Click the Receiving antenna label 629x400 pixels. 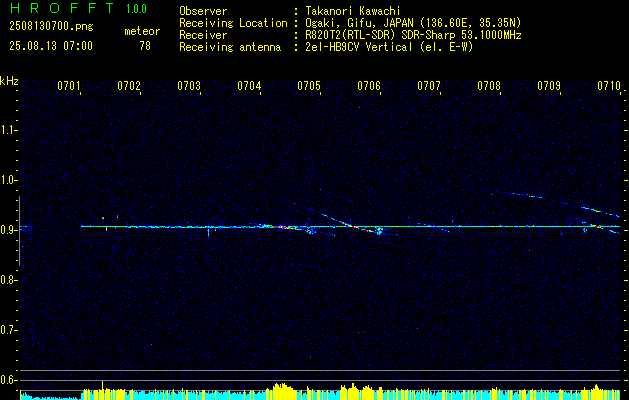pos(230,47)
